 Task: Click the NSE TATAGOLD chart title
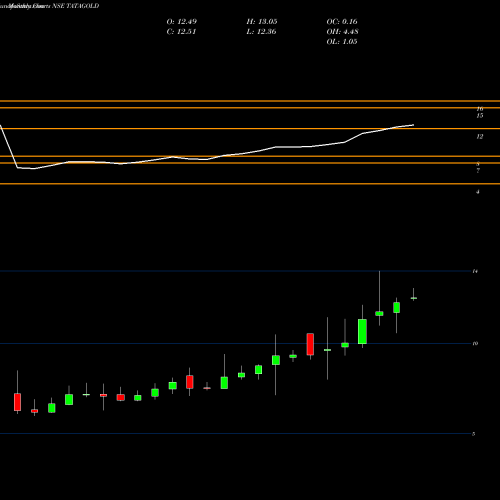pyautogui.click(x=76, y=6)
